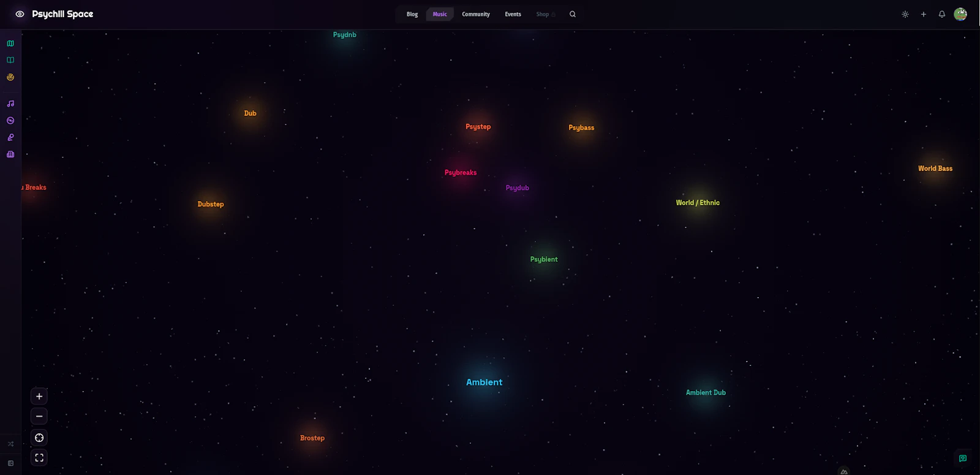Click the small mountain icon at the bottom edge
The width and height of the screenshot is (980, 475).
pos(844,471)
